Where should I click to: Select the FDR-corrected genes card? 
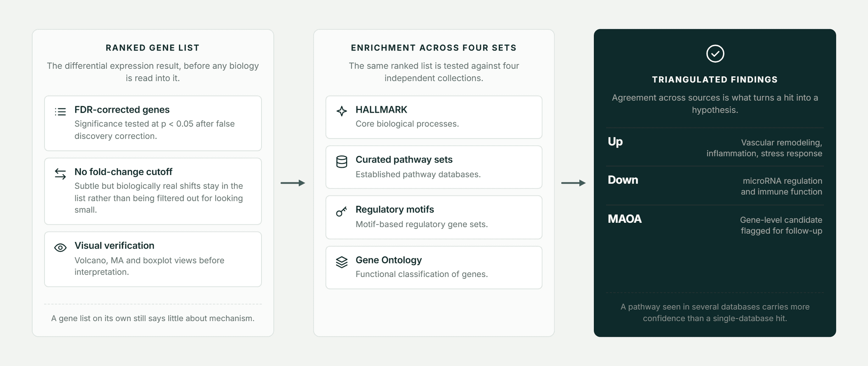point(153,123)
